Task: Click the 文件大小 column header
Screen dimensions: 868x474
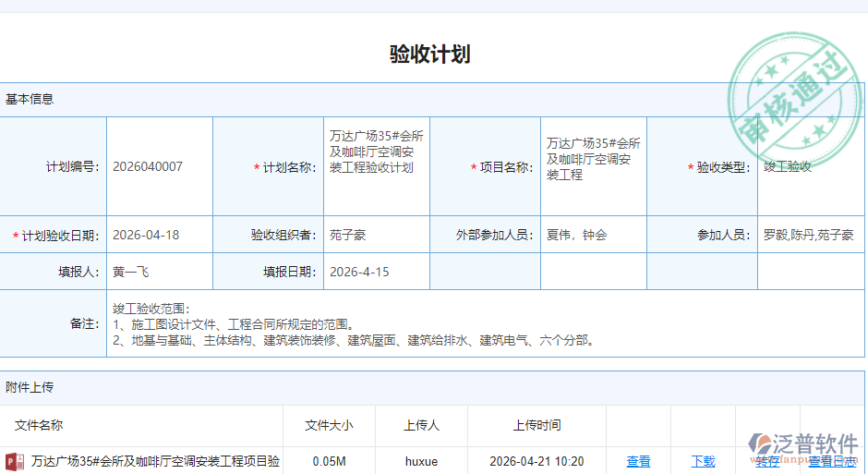Action: (x=329, y=425)
